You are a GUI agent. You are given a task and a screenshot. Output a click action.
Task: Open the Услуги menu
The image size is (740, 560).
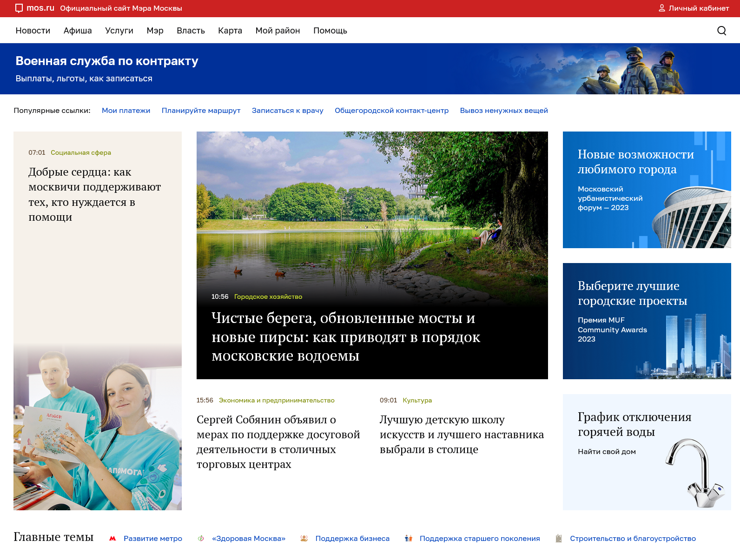tap(119, 31)
